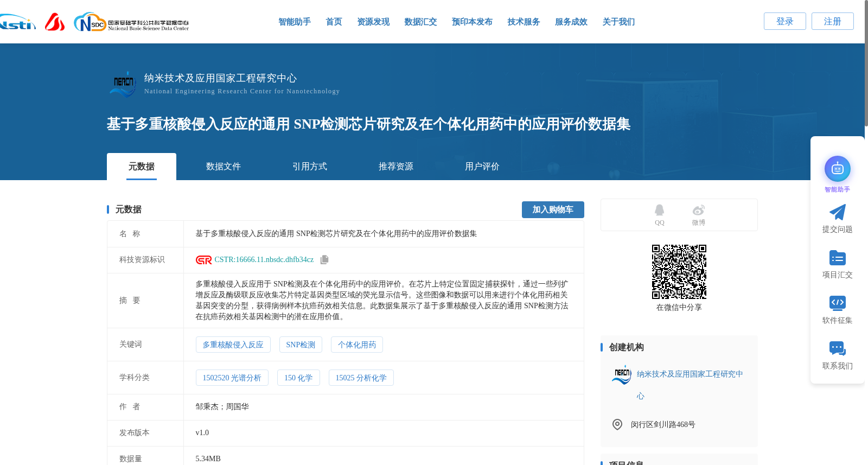Open the project submission icon
This screenshot has width=868, height=465.
pos(838,258)
